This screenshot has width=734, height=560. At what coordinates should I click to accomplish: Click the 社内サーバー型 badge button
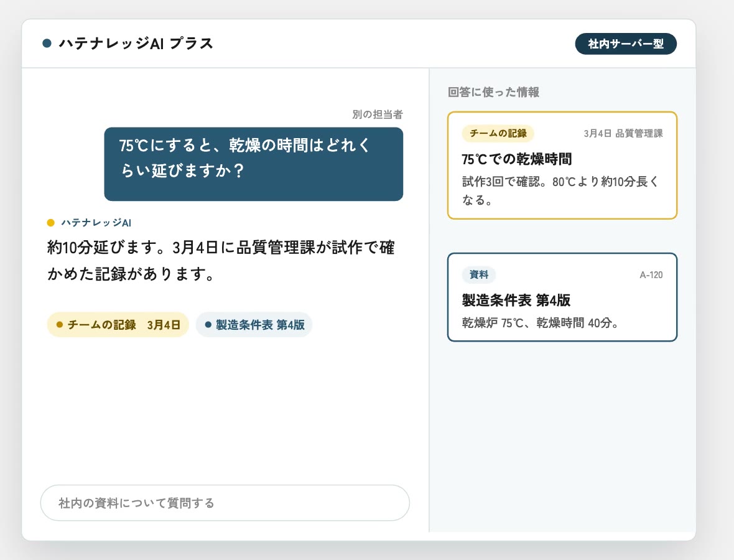coord(625,44)
